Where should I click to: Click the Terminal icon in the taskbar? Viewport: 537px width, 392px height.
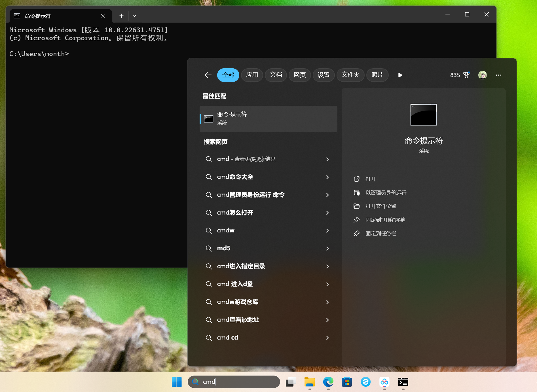point(403,382)
